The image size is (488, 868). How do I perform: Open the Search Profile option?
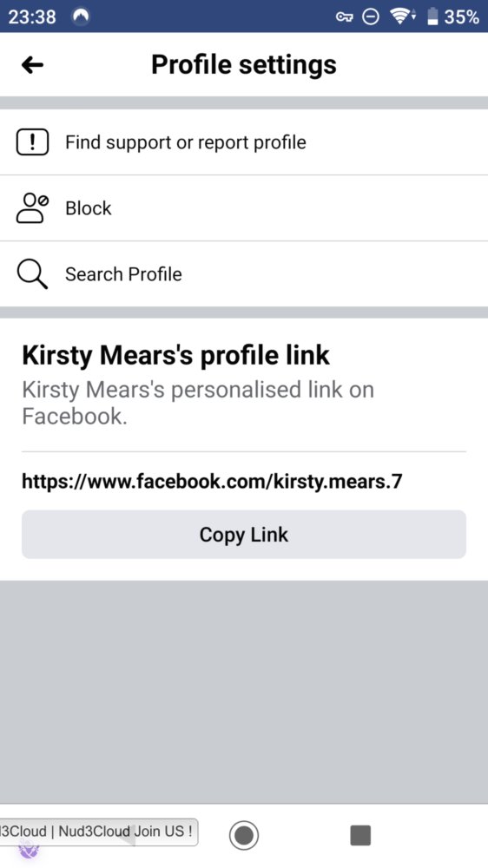coord(244,274)
